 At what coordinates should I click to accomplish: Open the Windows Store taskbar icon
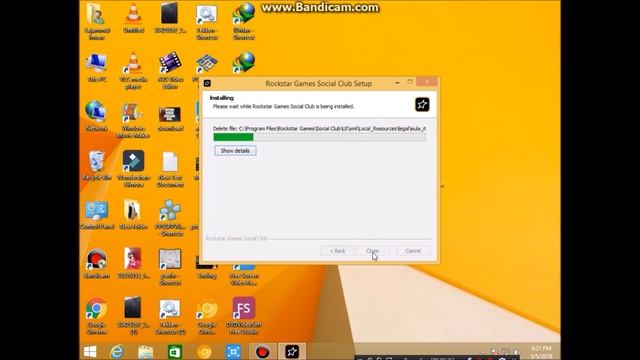pos(175,352)
